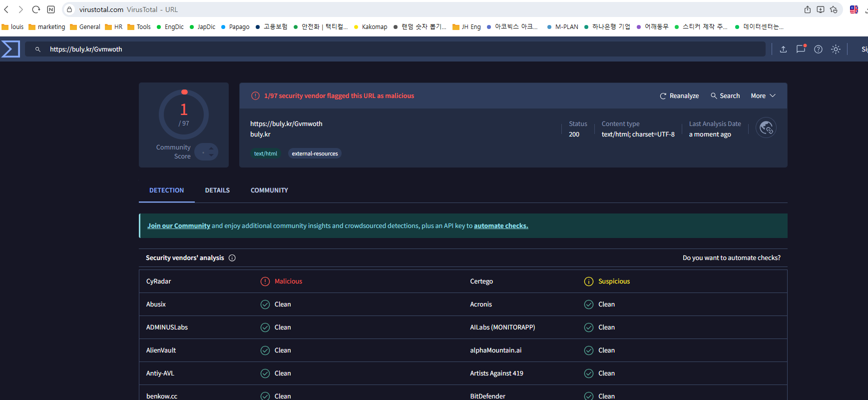Click 'Do you want to automate checks?' link
Image resolution: width=868 pixels, height=400 pixels.
coord(732,258)
